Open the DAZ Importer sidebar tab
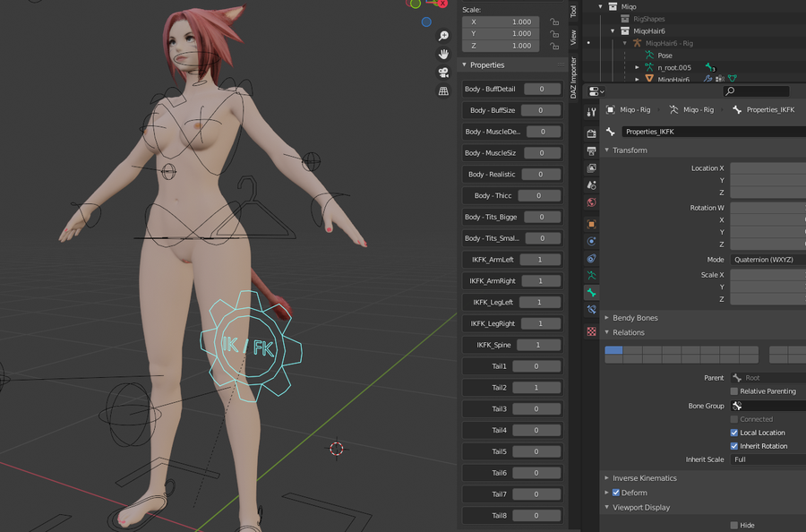 574,78
